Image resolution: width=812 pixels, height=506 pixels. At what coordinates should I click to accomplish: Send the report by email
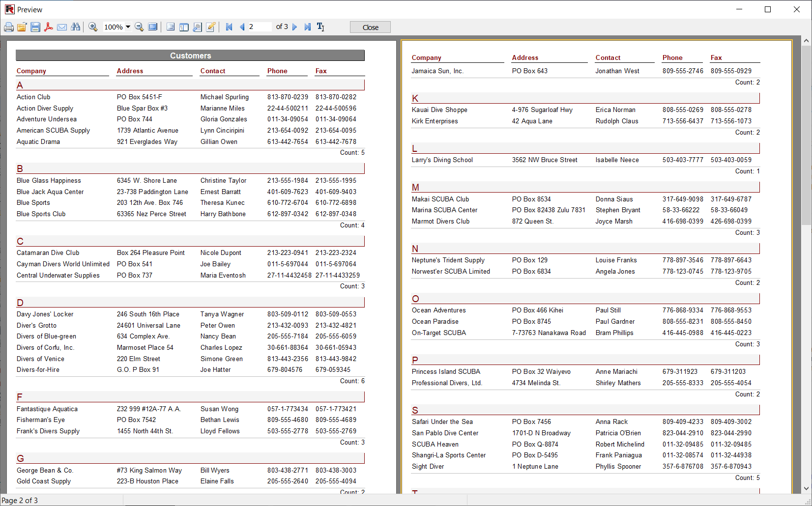(62, 27)
